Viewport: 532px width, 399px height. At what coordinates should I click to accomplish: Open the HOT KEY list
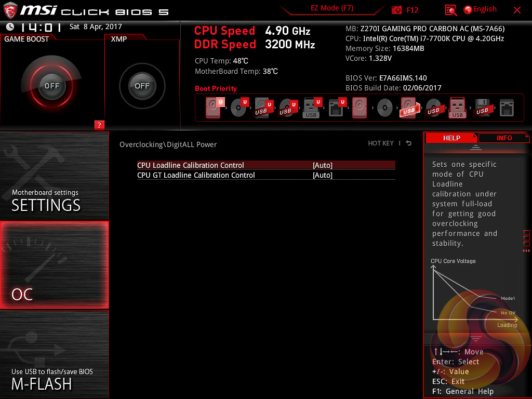[x=381, y=143]
